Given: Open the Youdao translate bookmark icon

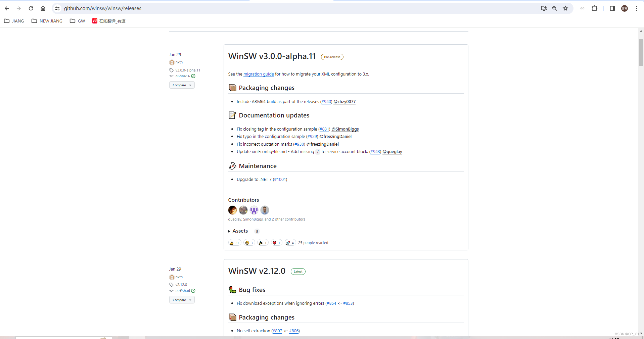Looking at the screenshot, I should pos(94,21).
